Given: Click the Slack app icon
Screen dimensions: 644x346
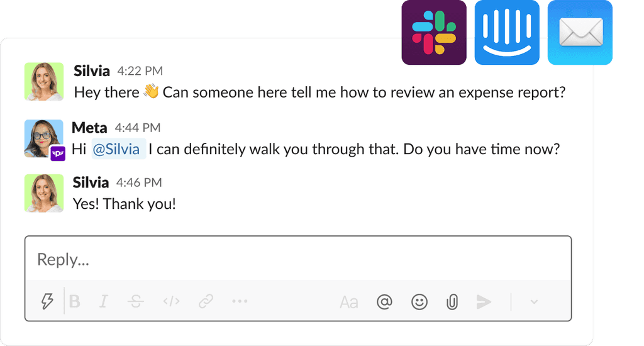Looking at the screenshot, I should point(434,33).
